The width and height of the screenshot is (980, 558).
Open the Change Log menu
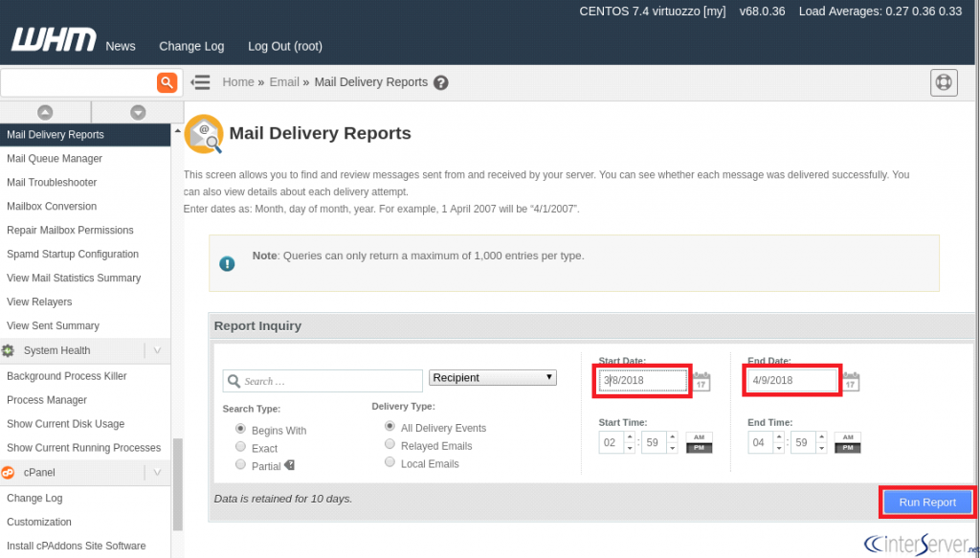[x=191, y=45]
